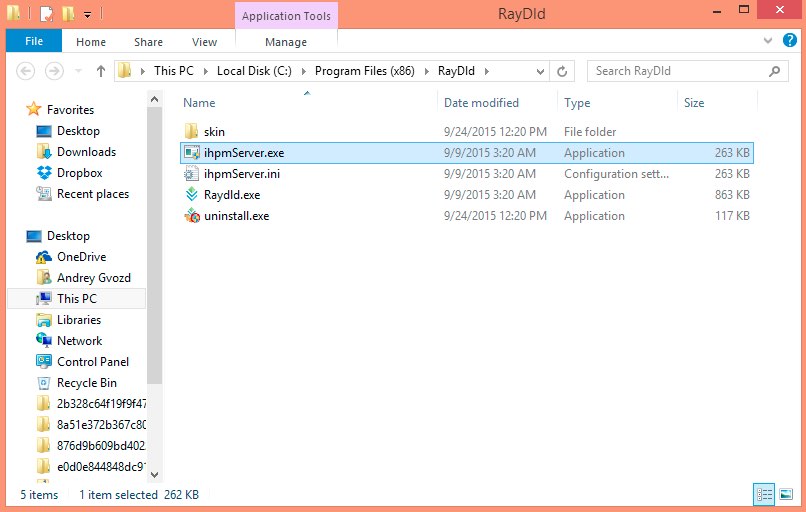
Task: Open Dropbox in Favorites sidebar
Action: [x=44, y=173]
